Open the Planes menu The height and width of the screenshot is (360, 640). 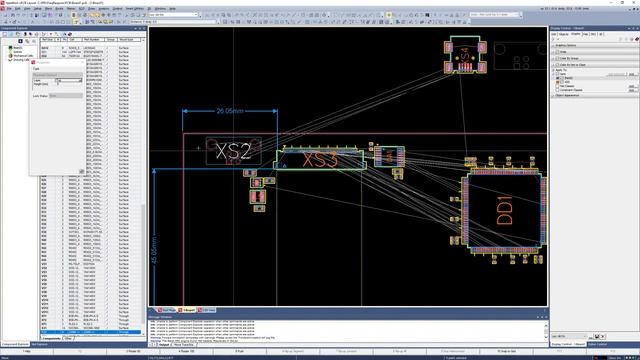click(x=71, y=9)
